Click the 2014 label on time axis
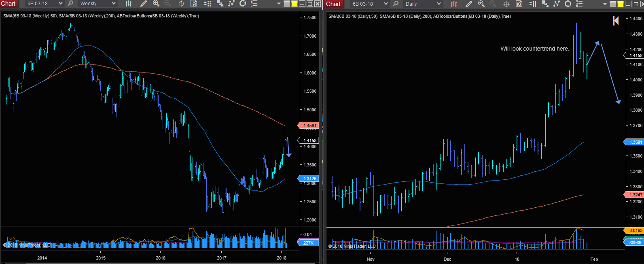This screenshot has height=264, width=644. [42, 258]
